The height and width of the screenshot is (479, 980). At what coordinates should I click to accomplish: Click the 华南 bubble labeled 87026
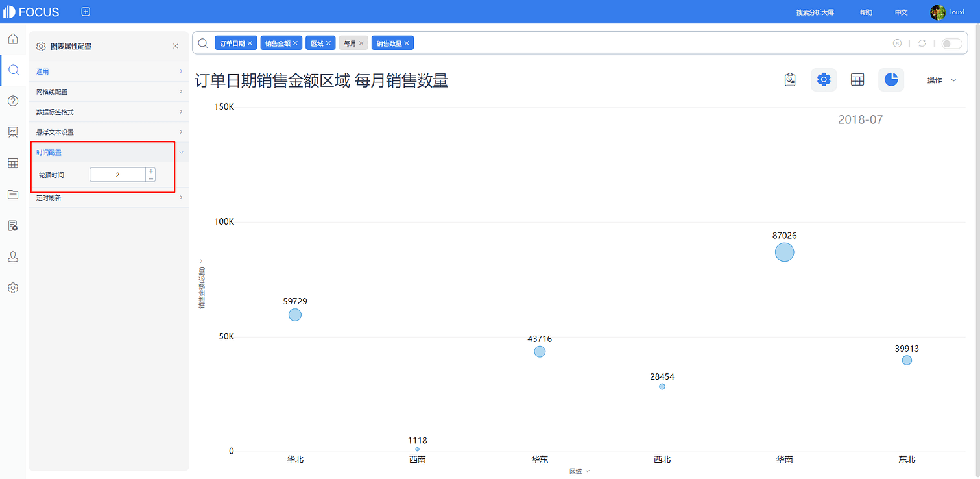point(784,252)
